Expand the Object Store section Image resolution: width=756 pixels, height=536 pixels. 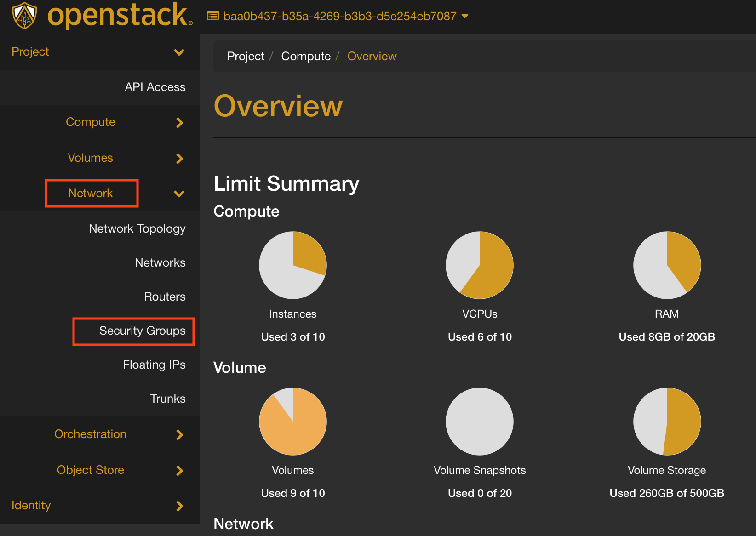click(x=90, y=470)
